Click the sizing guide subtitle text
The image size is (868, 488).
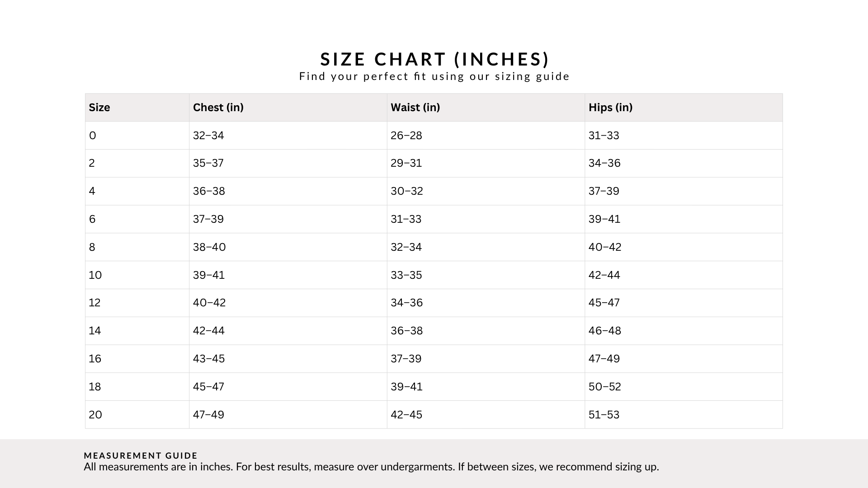[x=434, y=76]
